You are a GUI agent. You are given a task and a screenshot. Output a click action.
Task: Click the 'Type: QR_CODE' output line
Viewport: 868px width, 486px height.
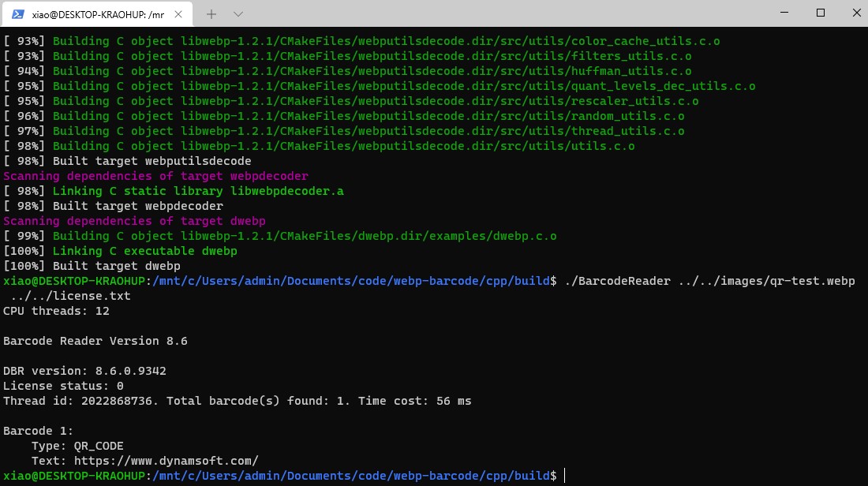pyautogui.click(x=77, y=446)
